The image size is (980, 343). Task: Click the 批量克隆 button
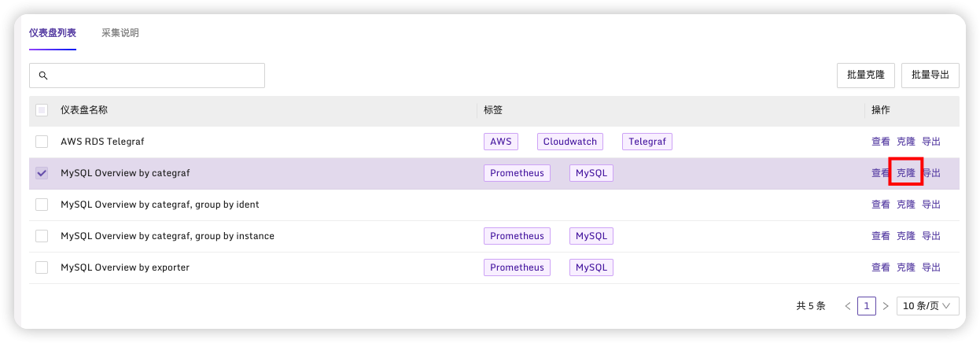(x=866, y=76)
